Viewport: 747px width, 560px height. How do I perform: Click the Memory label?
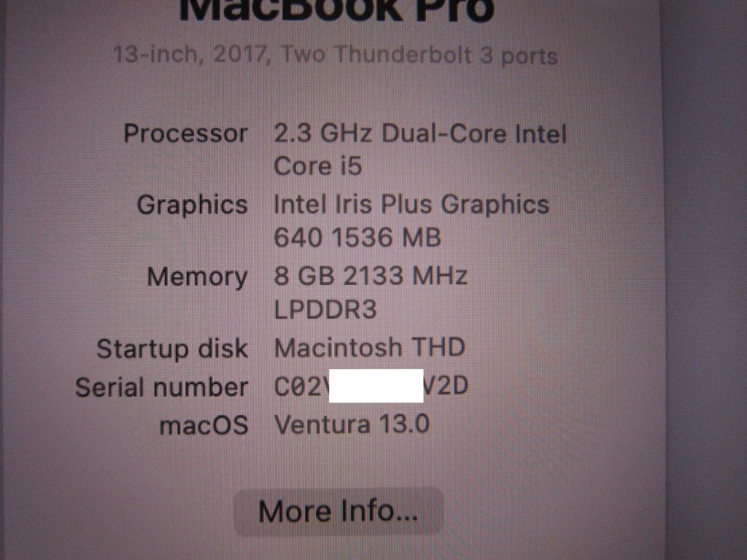tap(197, 278)
